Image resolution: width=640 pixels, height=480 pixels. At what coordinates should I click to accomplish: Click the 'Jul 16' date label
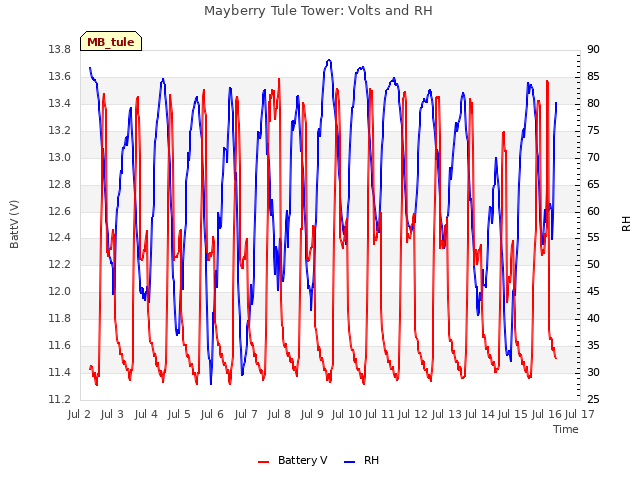click(547, 414)
